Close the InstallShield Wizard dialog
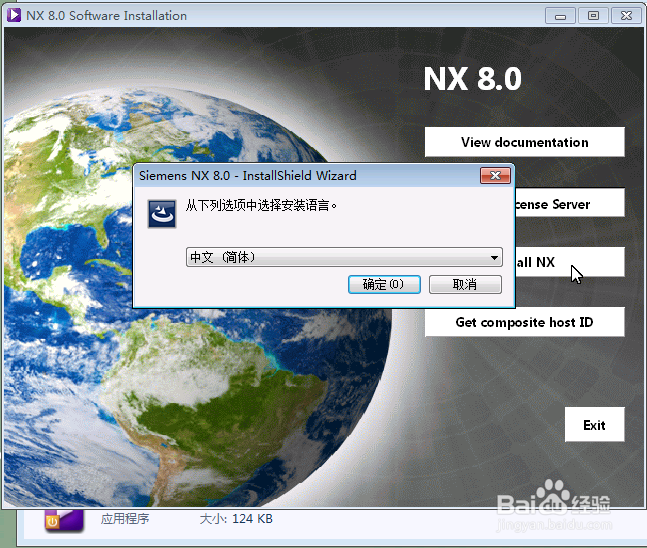Screen dimensions: 647x548 click(495, 176)
